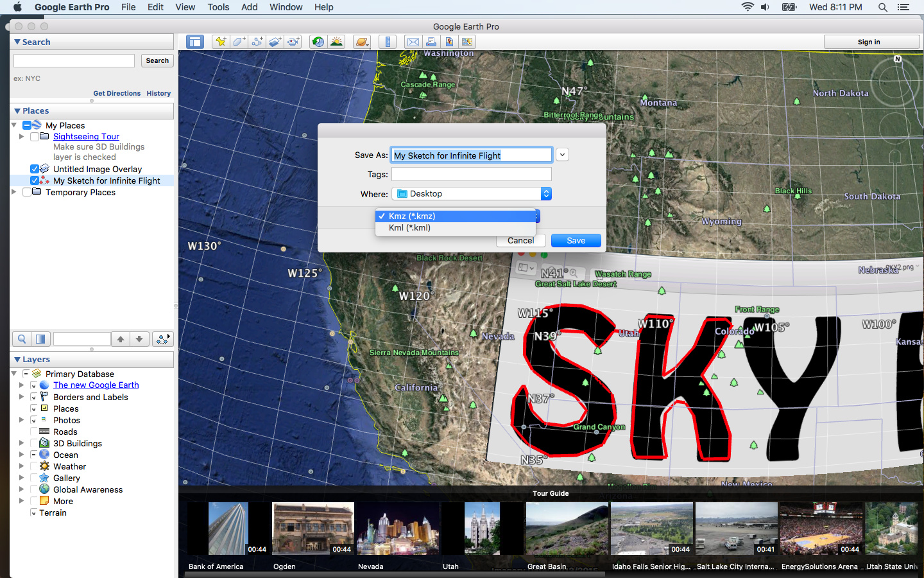Image resolution: width=924 pixels, height=578 pixels.
Task: Collapse the Layers panel header
Action: (x=17, y=359)
